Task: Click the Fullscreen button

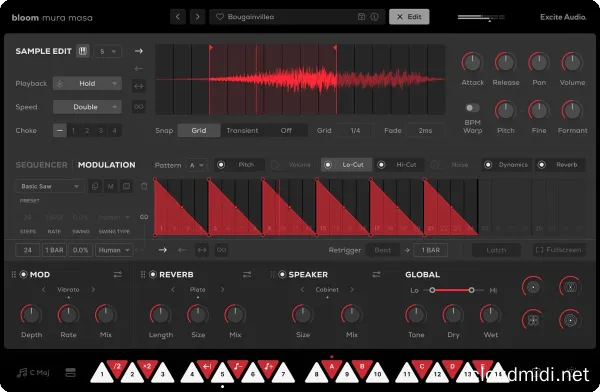Action: pos(559,250)
